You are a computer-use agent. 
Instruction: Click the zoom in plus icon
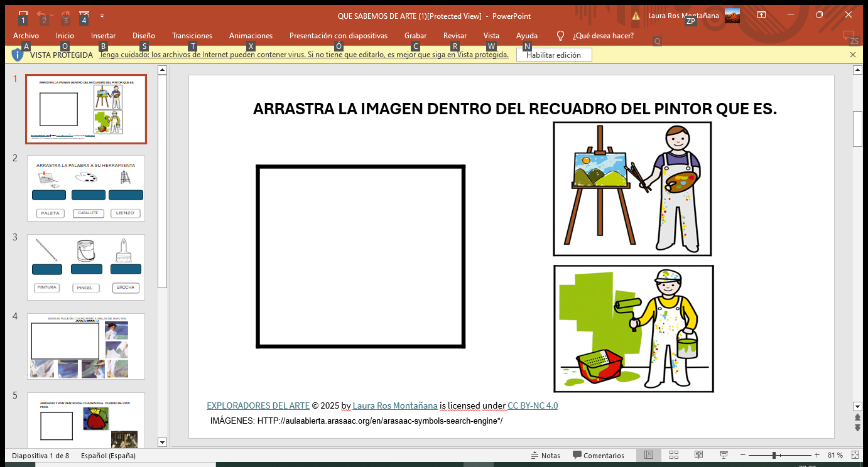coord(816,455)
